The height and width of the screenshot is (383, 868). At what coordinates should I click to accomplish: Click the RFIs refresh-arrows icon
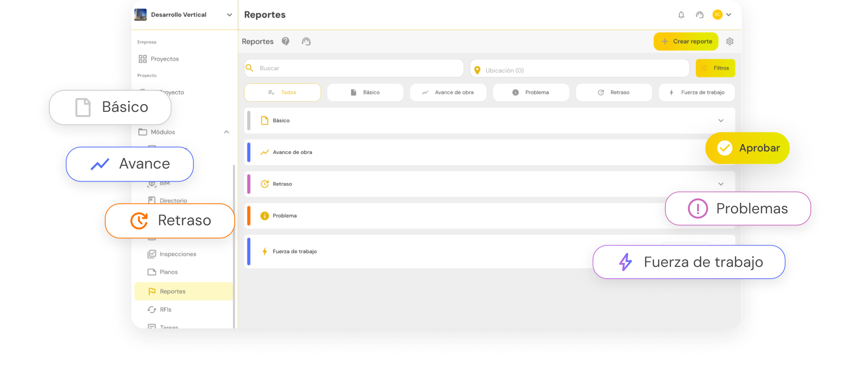coord(152,310)
